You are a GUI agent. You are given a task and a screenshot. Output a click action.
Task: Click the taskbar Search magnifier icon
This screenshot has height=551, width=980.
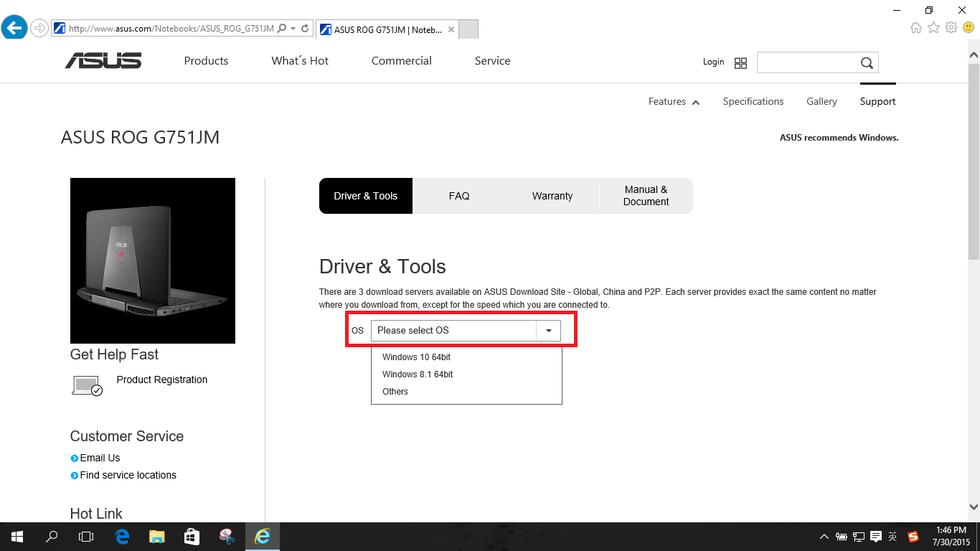[52, 536]
